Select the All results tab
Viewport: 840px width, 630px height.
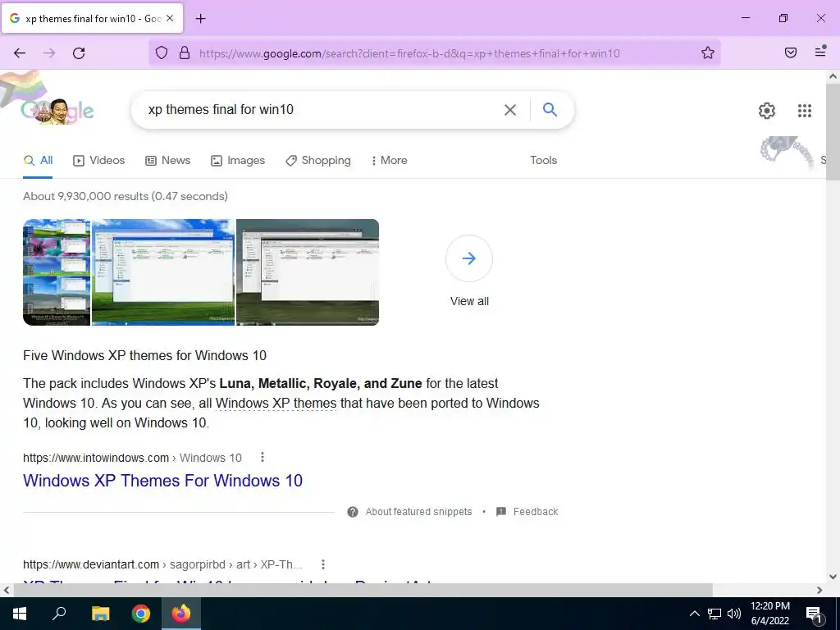[38, 160]
